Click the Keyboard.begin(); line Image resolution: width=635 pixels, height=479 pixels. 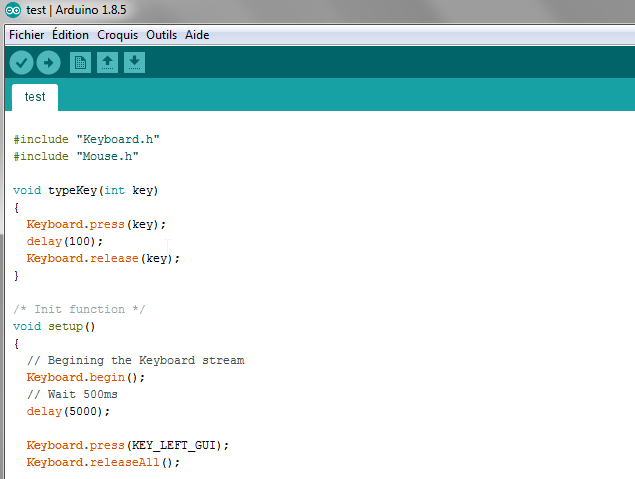(86, 378)
